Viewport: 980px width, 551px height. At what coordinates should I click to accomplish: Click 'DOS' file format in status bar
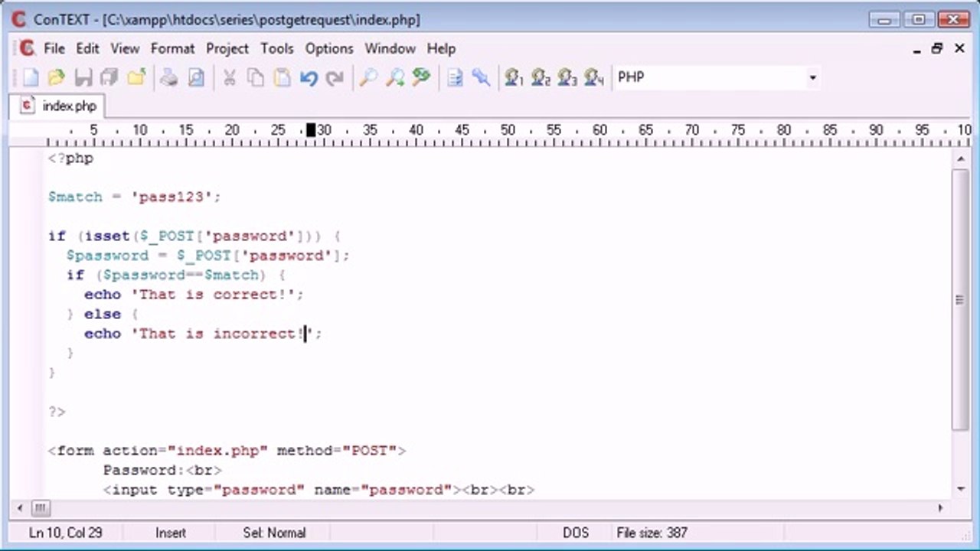[x=576, y=533]
